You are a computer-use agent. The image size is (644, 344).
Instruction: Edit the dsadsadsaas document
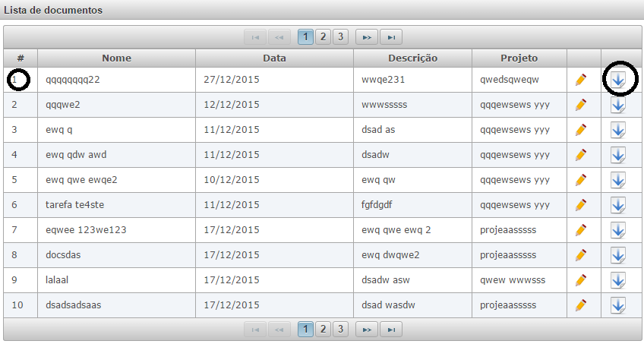click(x=581, y=305)
